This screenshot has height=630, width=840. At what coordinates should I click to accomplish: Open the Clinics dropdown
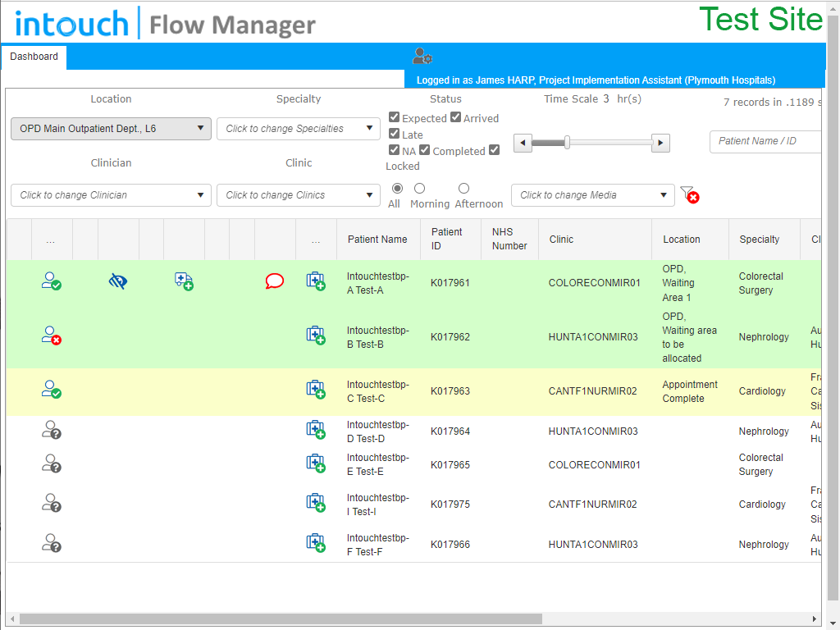point(299,195)
